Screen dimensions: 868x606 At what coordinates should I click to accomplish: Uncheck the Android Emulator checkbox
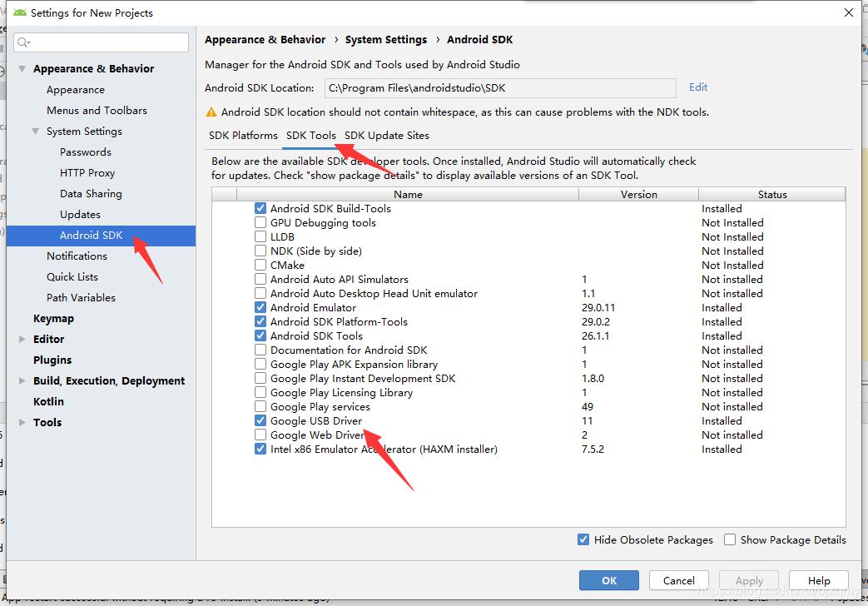pos(260,307)
